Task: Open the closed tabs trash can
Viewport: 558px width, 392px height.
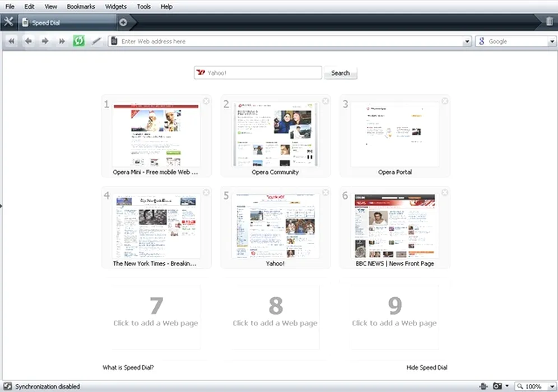Action: [x=550, y=21]
